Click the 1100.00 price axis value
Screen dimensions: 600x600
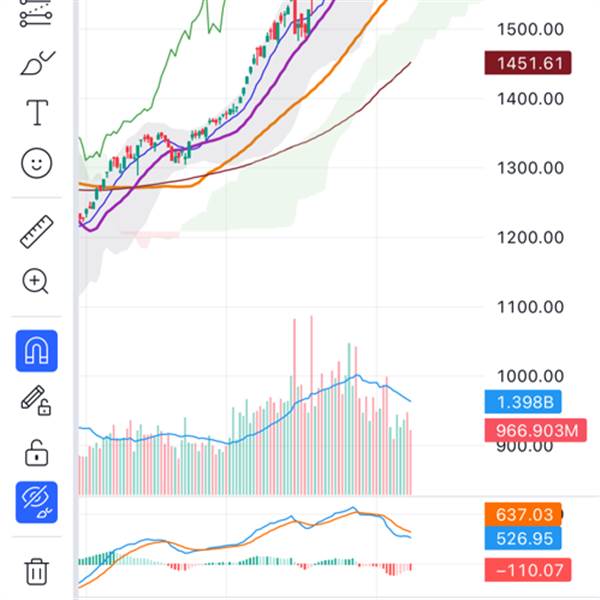coord(530,307)
